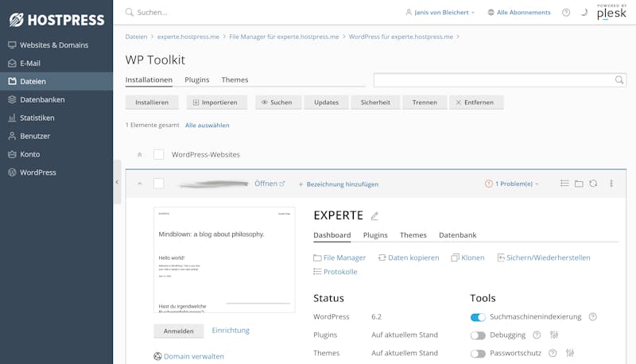Click the Domain verwalten globe icon
Screen dimensions: 636x364
[x=157, y=356]
